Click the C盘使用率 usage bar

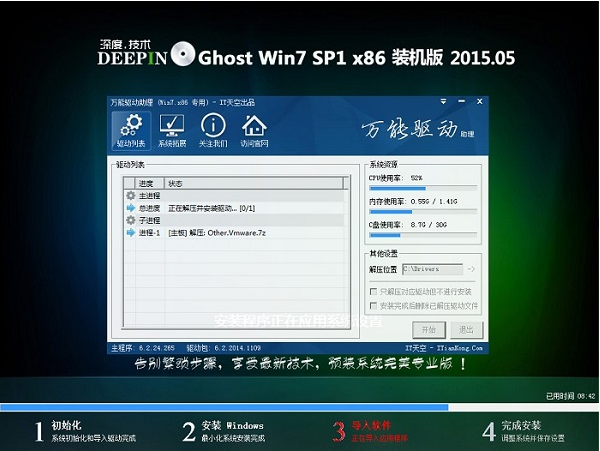[423, 235]
